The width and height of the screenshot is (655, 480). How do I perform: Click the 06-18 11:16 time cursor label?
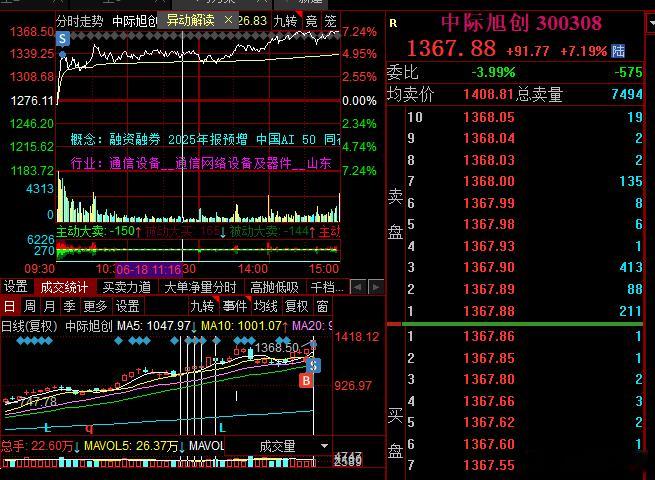[x=148, y=269]
